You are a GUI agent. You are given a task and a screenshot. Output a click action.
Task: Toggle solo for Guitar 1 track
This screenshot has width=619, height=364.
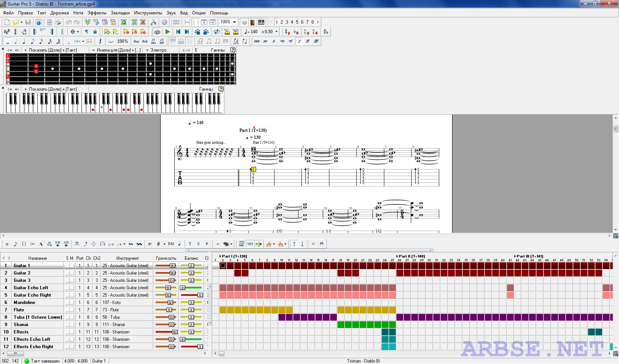[67, 266]
